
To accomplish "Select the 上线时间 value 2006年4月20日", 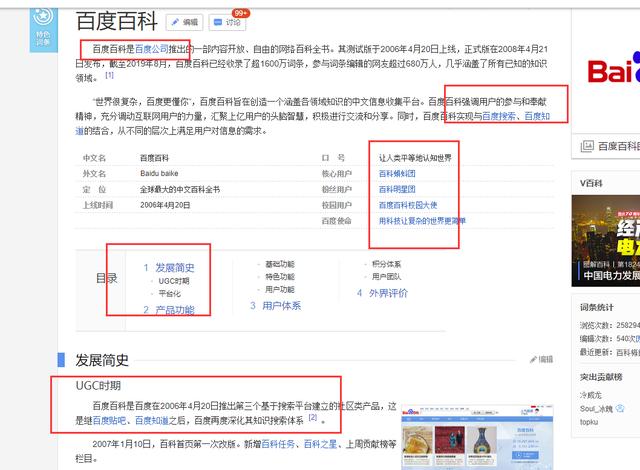I will pyautogui.click(x=165, y=205).
